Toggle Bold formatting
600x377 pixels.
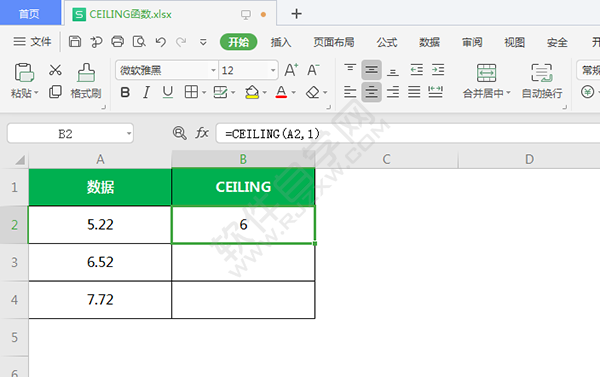[x=125, y=92]
